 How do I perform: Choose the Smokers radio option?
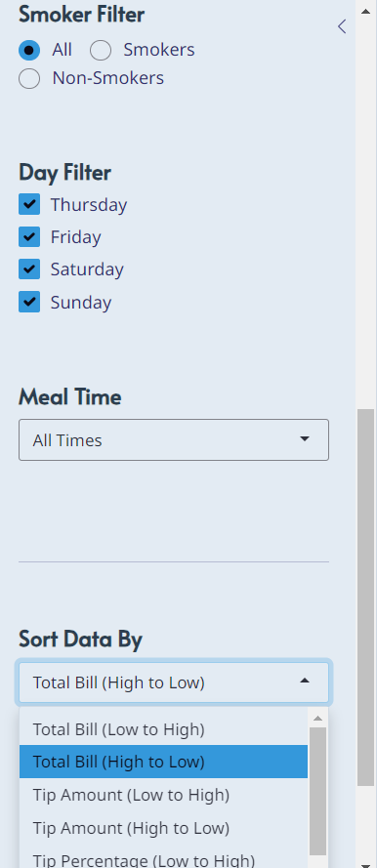101,50
